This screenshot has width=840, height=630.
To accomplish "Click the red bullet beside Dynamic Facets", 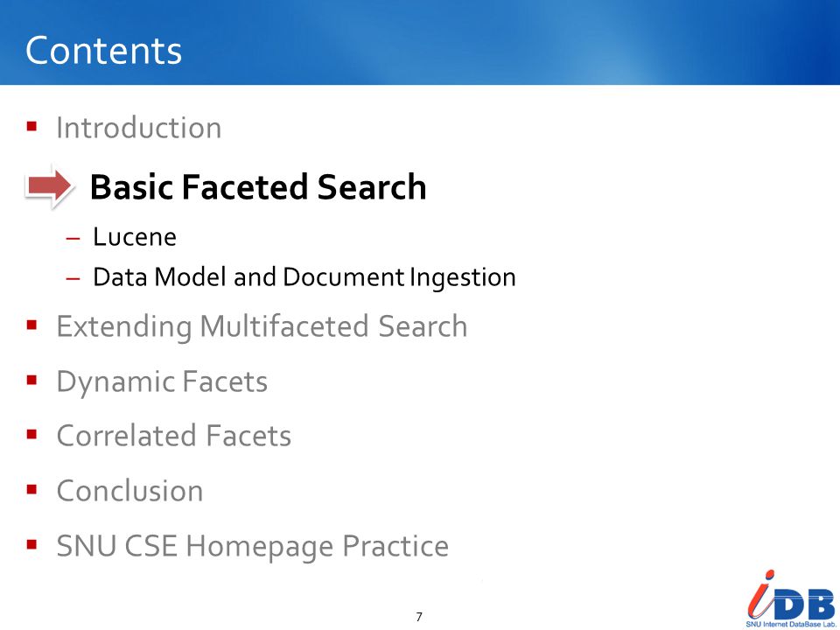I will pyautogui.click(x=31, y=380).
